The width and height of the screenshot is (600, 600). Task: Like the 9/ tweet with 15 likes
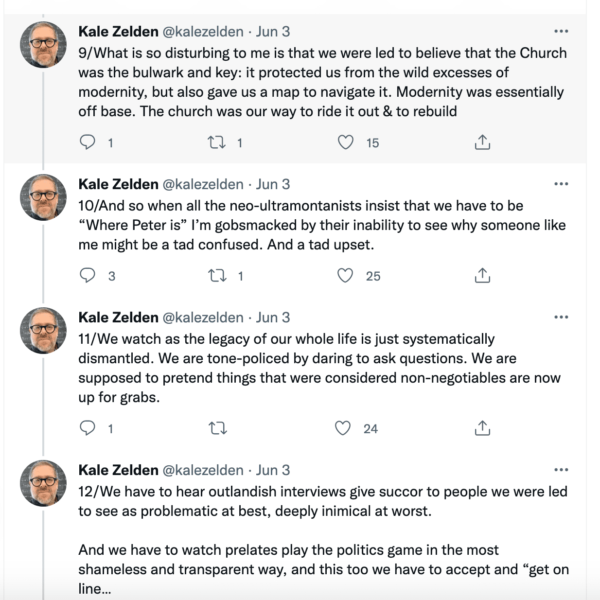click(345, 142)
